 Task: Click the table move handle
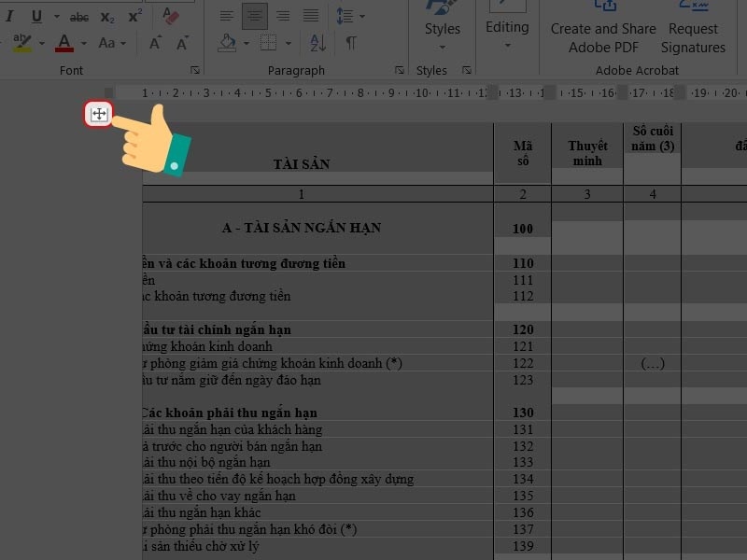click(98, 115)
